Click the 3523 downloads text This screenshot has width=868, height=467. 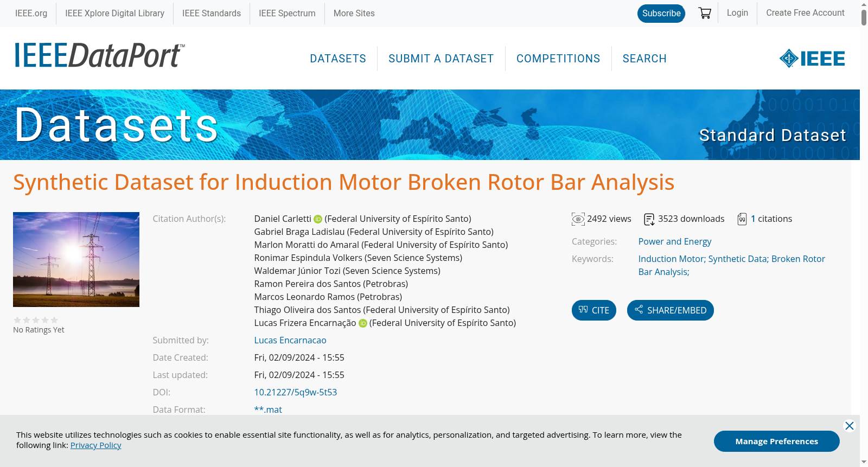tap(691, 219)
